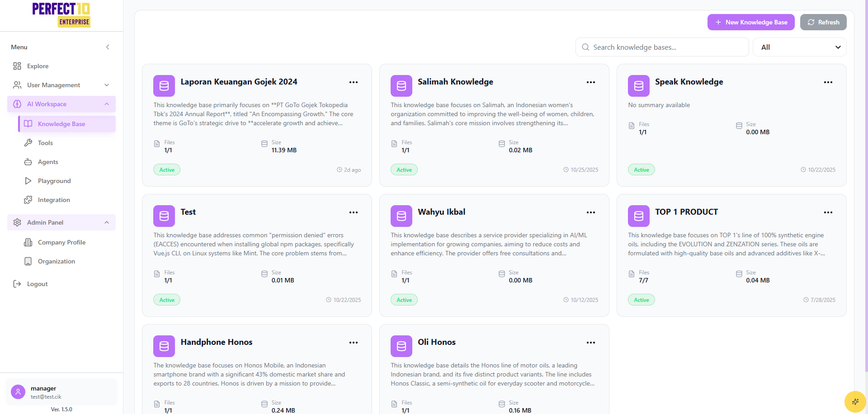
Task: Collapse the Admin Panel section
Action: click(61, 222)
